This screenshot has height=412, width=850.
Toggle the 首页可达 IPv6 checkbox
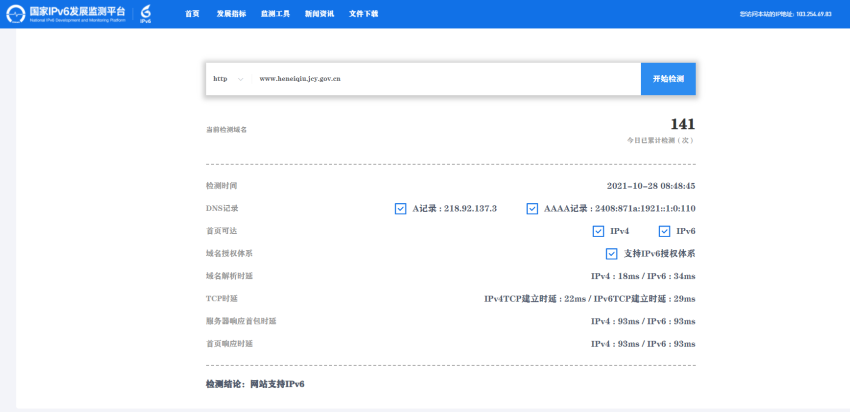pyautogui.click(x=664, y=231)
